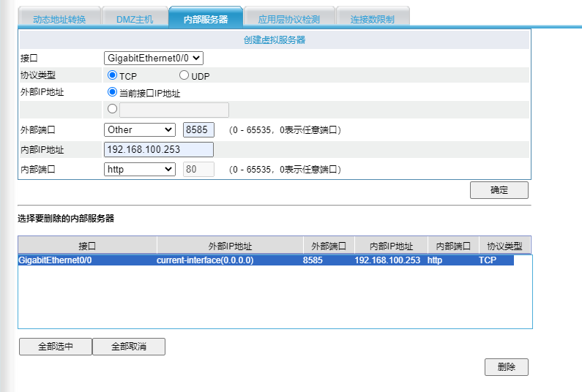Open the 外部端口 Other dropdown
The image size is (582, 392).
pos(140,129)
